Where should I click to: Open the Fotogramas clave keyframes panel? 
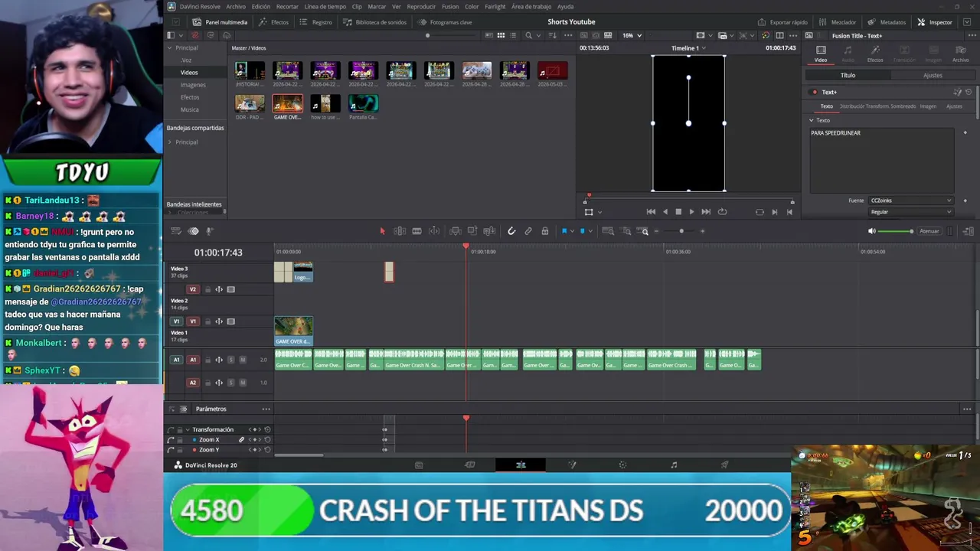[445, 22]
